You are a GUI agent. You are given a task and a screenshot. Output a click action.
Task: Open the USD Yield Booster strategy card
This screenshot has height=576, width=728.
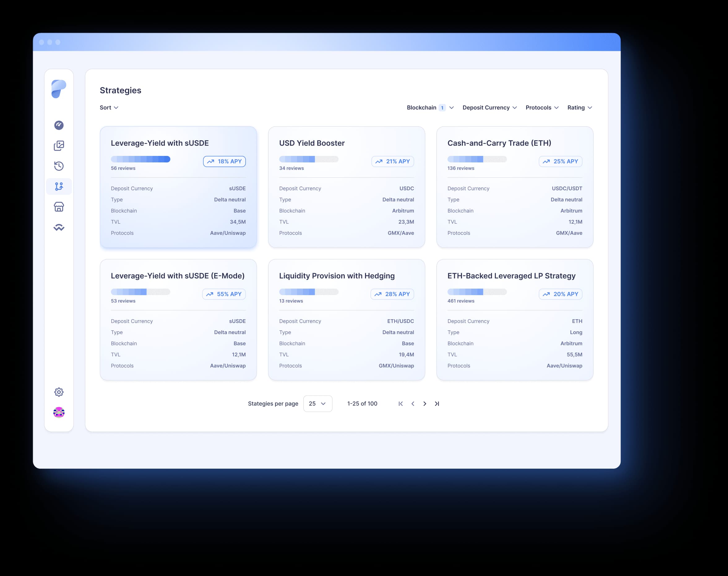(346, 187)
